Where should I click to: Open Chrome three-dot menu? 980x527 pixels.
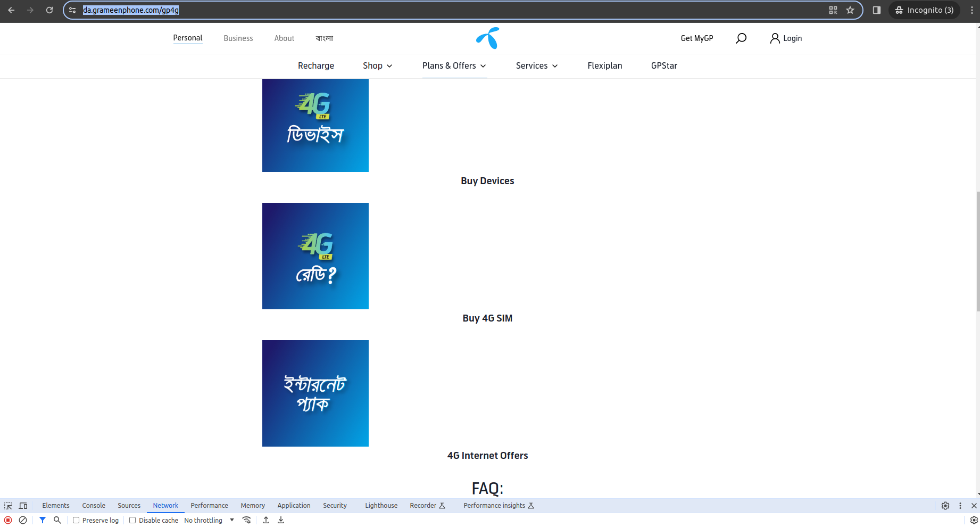pos(971,10)
